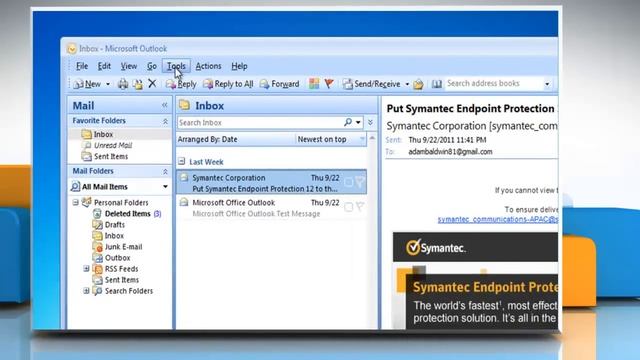Open the Actions menu
Screen dimensions: 640x360
pyautogui.click(x=208, y=66)
